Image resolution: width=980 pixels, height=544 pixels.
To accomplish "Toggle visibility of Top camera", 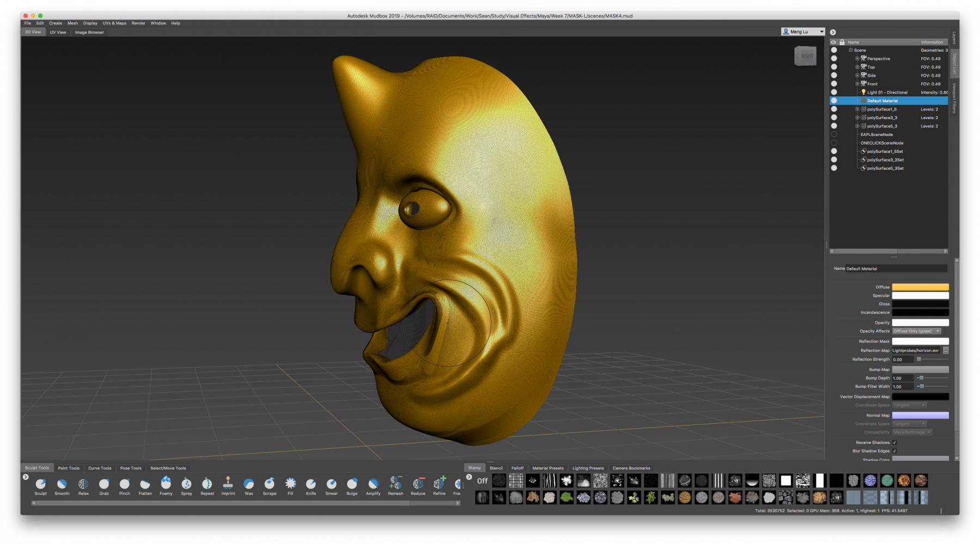I will click(834, 67).
